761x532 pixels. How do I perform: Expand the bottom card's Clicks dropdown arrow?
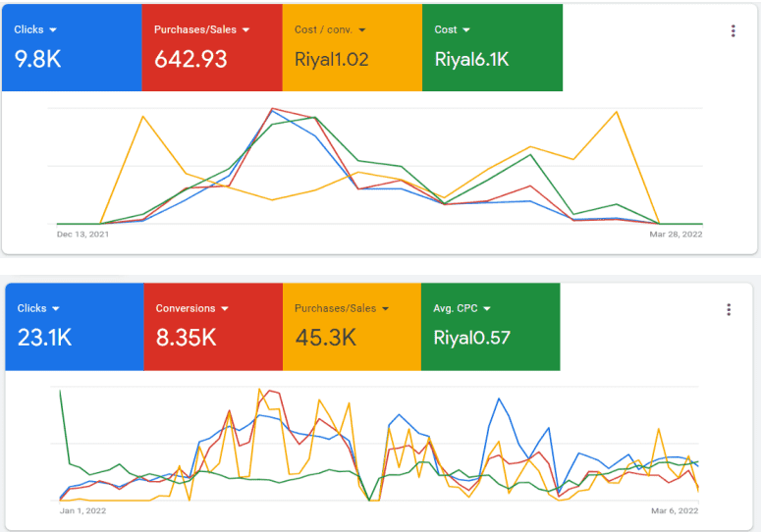tap(56, 308)
